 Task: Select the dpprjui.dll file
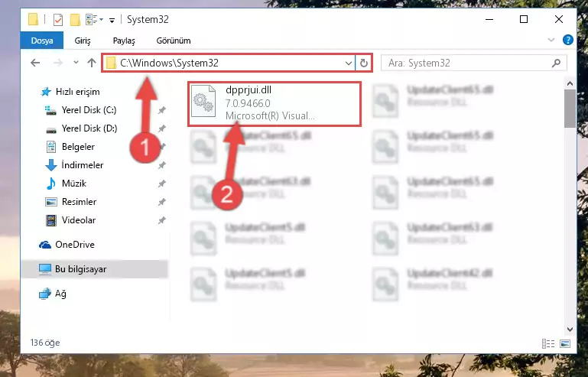[x=275, y=103]
